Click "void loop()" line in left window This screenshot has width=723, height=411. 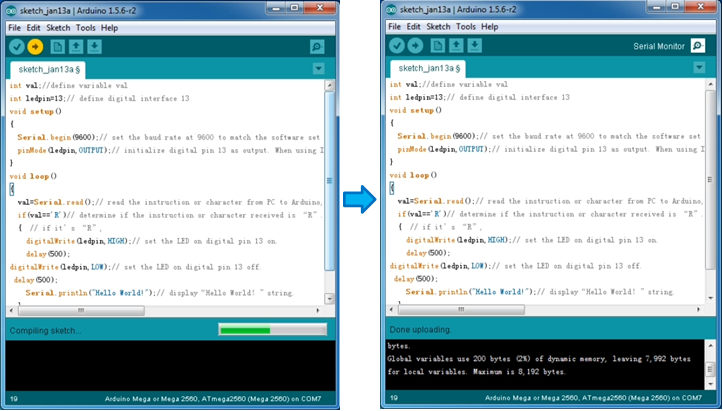pyautogui.click(x=33, y=176)
